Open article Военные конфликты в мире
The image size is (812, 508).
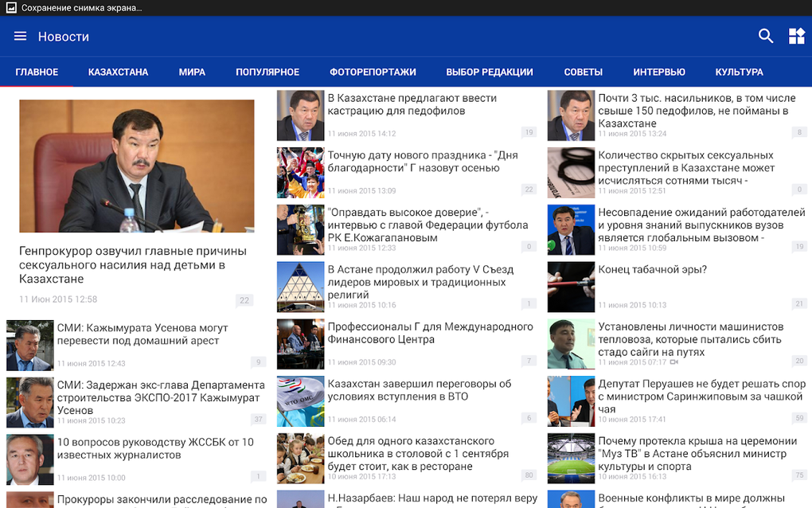coord(691,498)
